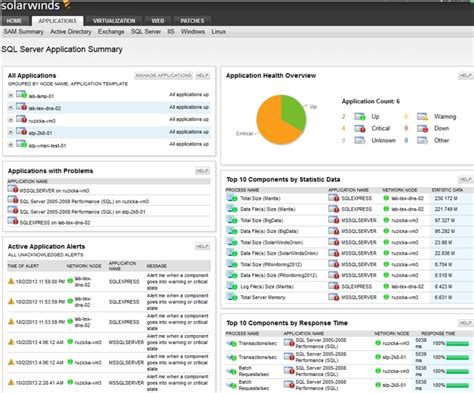This screenshot has width=474, height=393.
Task: Click 'All applications up' beside lab-lamp-01
Action: point(189,95)
